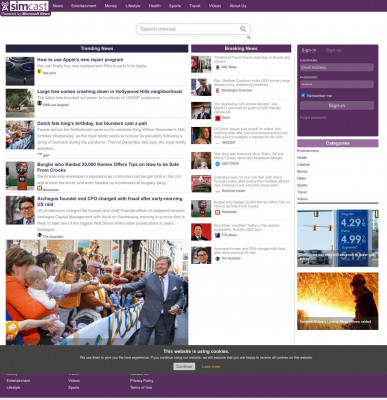Open the Sports menu in top navigation
This screenshot has width=387, height=400.
coord(175,6)
